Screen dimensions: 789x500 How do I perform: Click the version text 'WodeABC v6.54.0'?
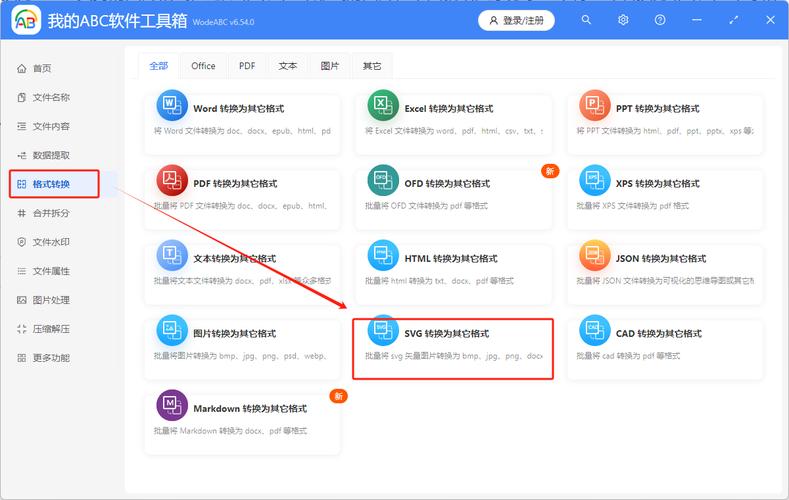click(223, 22)
